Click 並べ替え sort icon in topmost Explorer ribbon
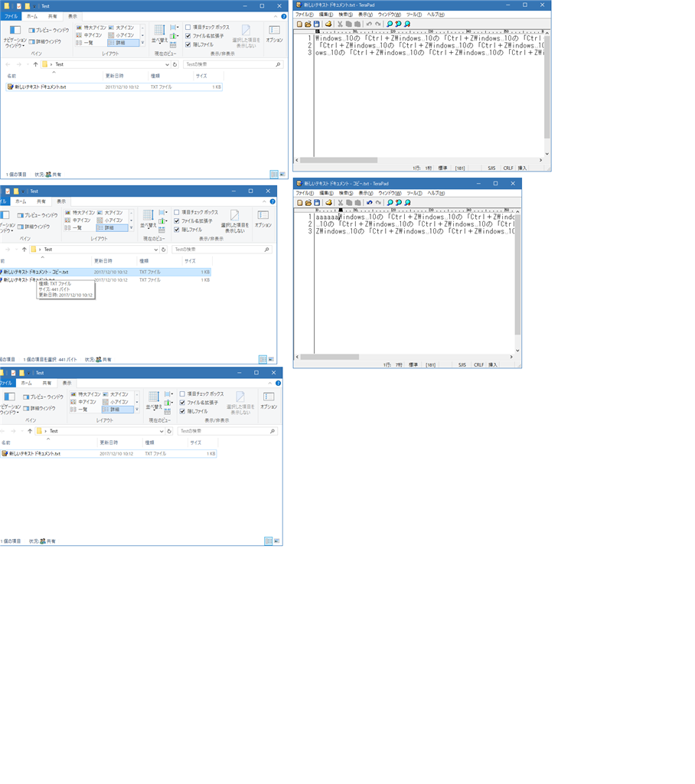This screenshot has height=784, width=695. (x=159, y=31)
